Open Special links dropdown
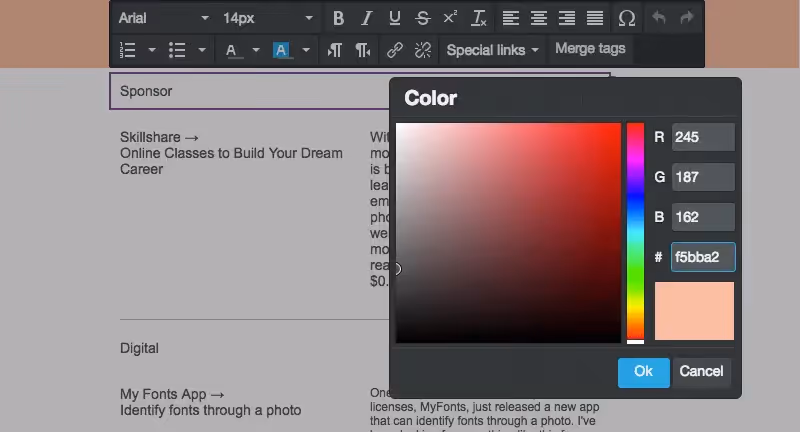The width and height of the screenshot is (800, 432). (x=492, y=50)
